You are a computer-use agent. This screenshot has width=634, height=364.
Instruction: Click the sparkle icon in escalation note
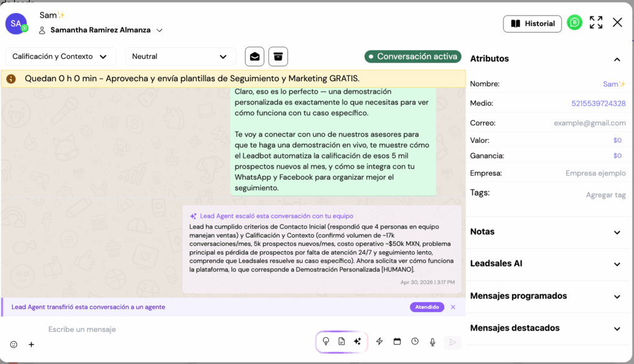click(193, 216)
